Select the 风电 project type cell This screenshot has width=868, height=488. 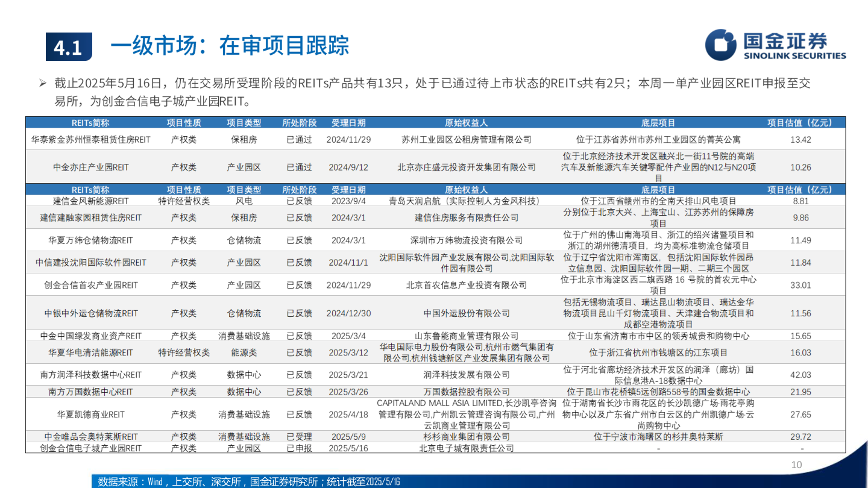[244, 201]
